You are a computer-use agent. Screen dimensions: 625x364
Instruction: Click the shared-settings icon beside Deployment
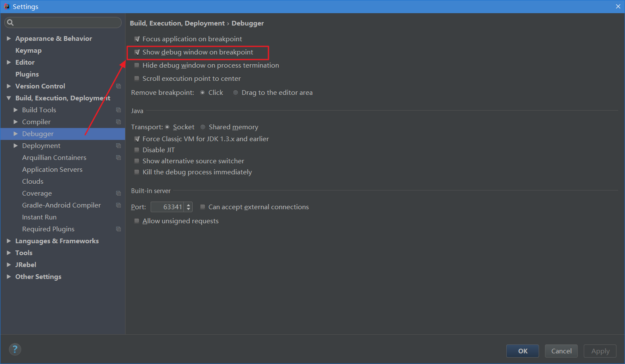tap(118, 145)
